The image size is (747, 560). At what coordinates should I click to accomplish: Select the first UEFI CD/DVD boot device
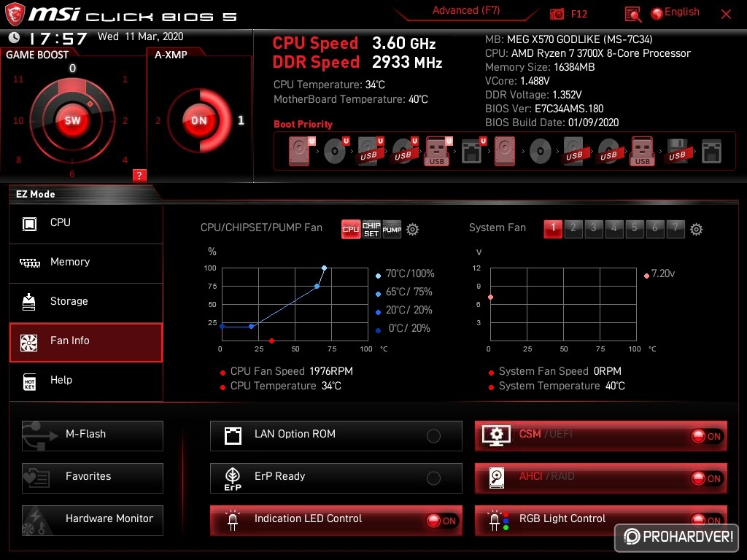click(336, 151)
